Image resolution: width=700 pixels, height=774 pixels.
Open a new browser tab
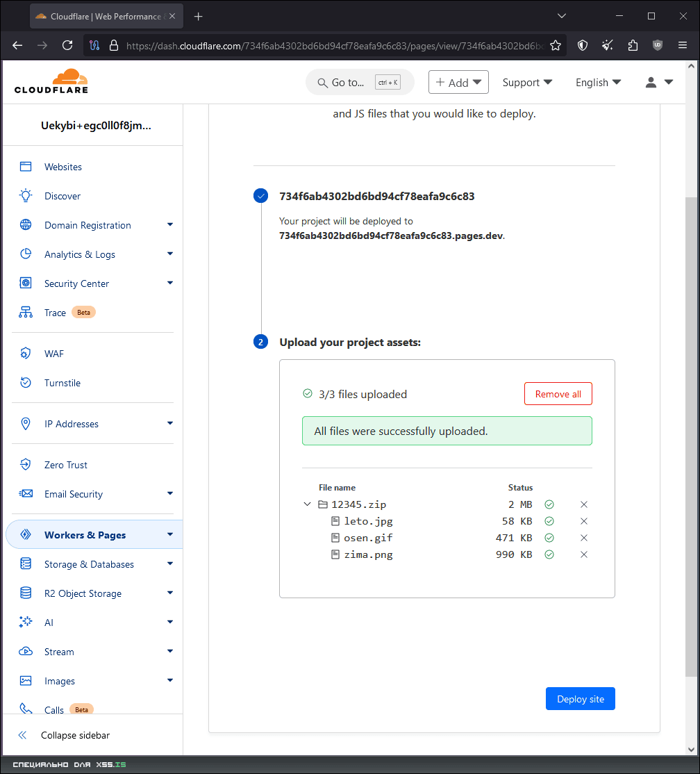[x=199, y=16]
